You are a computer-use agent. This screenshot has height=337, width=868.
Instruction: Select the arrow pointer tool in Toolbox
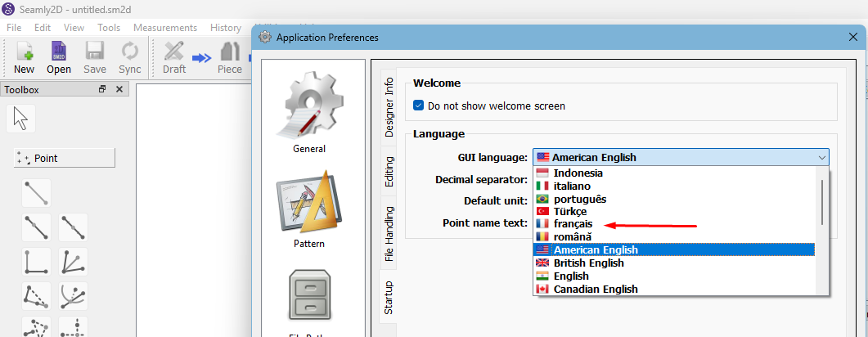(20, 118)
